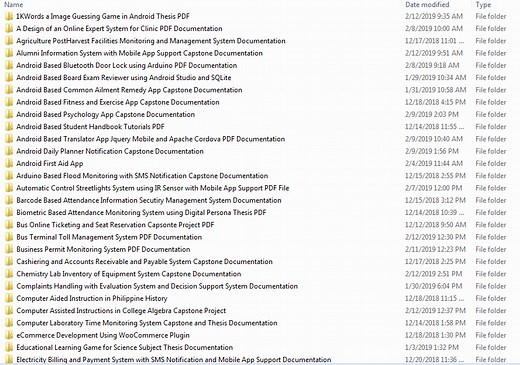The width and height of the screenshot is (520, 365).
Task: Sort by Type column header
Action: [x=483, y=5]
